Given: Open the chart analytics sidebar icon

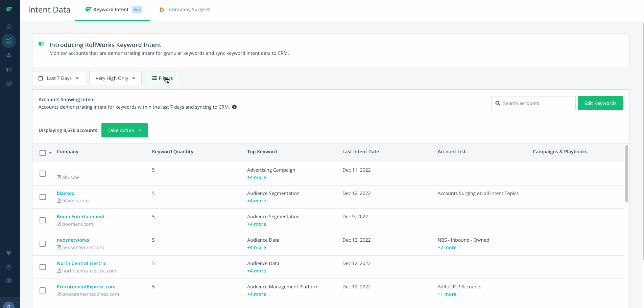Looking at the screenshot, I should pos(9,41).
